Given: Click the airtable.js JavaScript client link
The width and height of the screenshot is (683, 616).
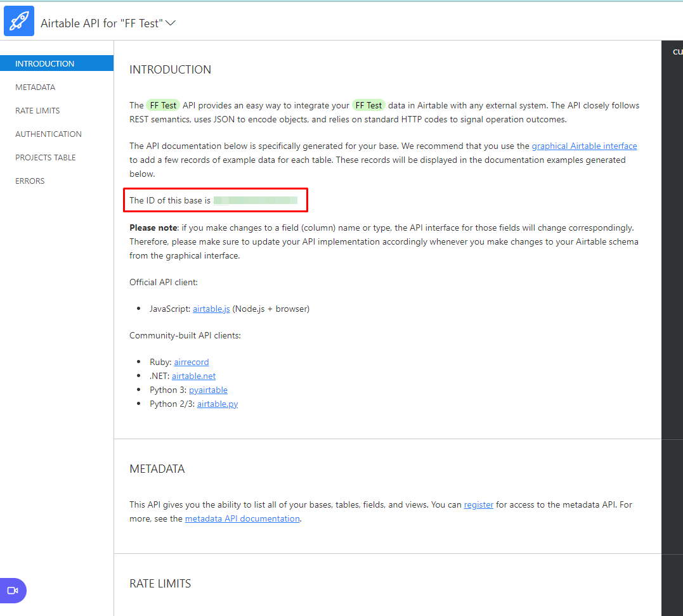Looking at the screenshot, I should pyautogui.click(x=211, y=309).
